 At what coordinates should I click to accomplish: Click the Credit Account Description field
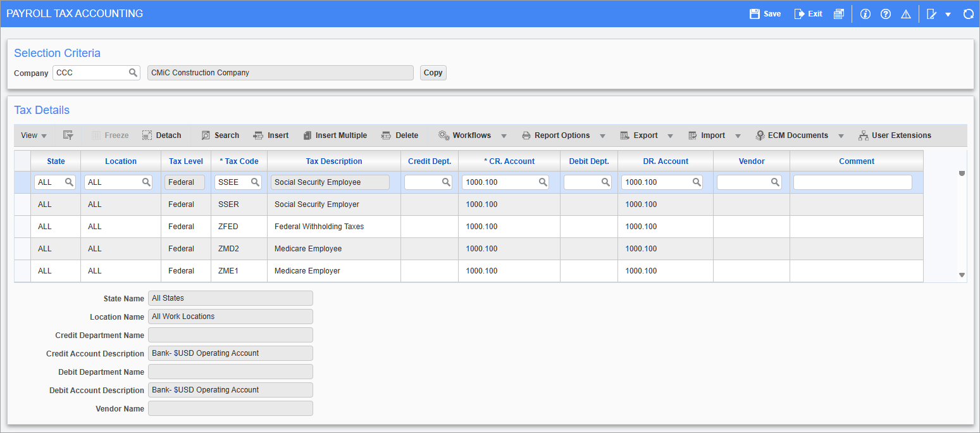[x=230, y=353]
